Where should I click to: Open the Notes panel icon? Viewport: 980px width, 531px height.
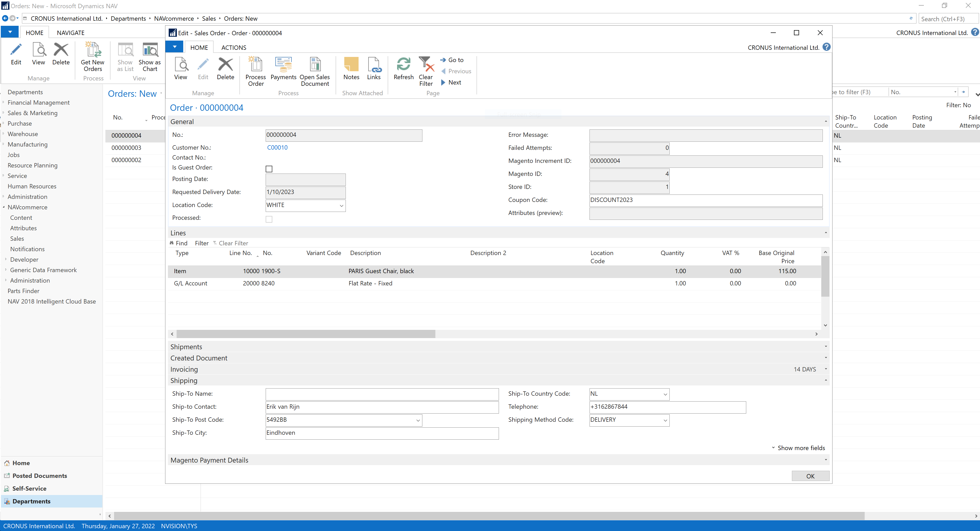tap(351, 65)
